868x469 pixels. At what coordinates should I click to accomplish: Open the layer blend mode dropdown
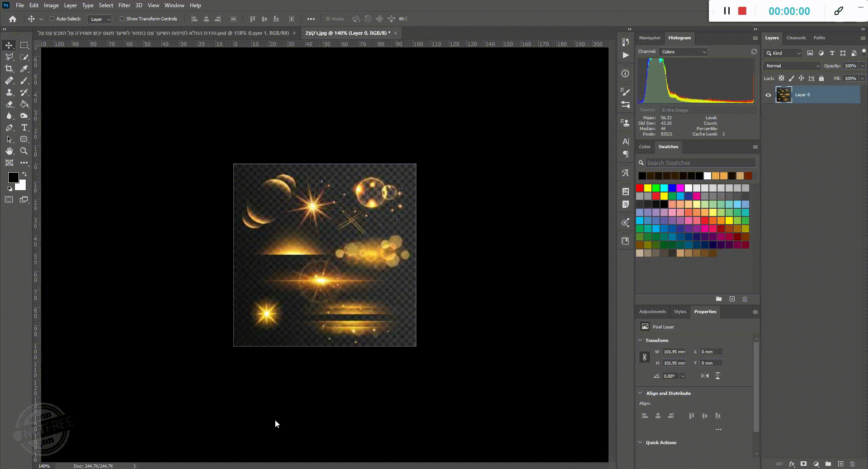pos(792,66)
